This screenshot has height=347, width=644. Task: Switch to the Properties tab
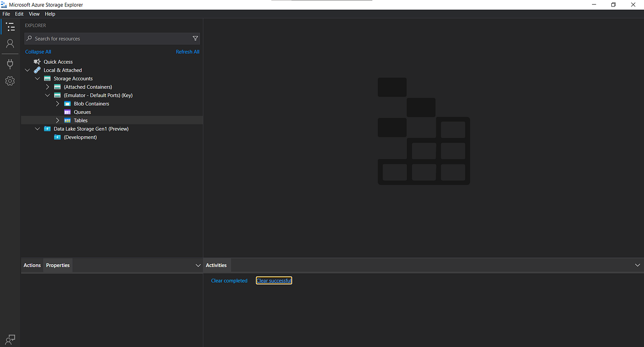(58, 265)
